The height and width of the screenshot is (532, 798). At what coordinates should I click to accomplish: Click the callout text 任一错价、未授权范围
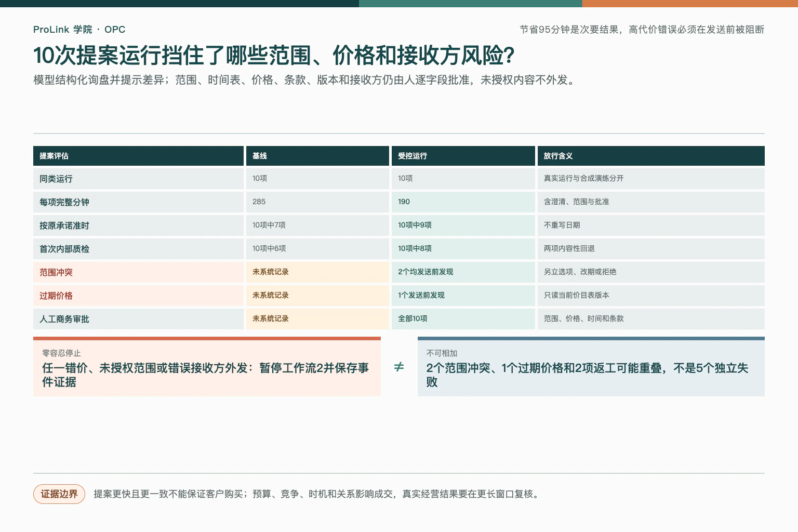point(206,375)
